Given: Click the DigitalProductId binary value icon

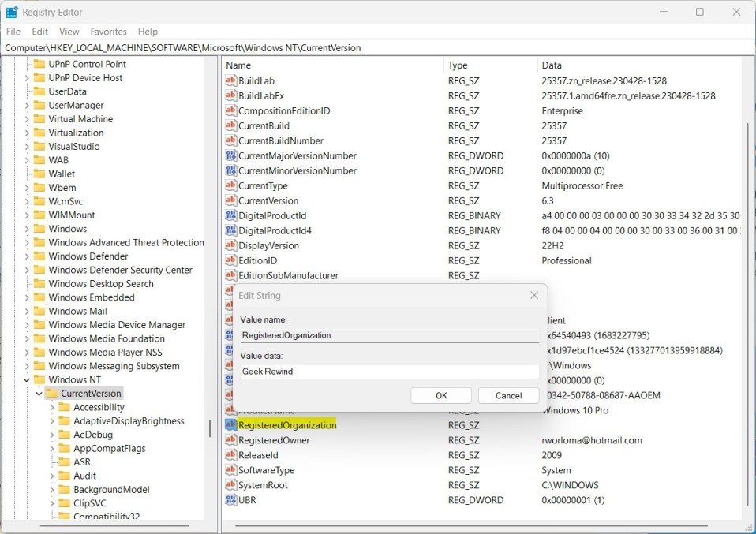Looking at the screenshot, I should [x=230, y=216].
